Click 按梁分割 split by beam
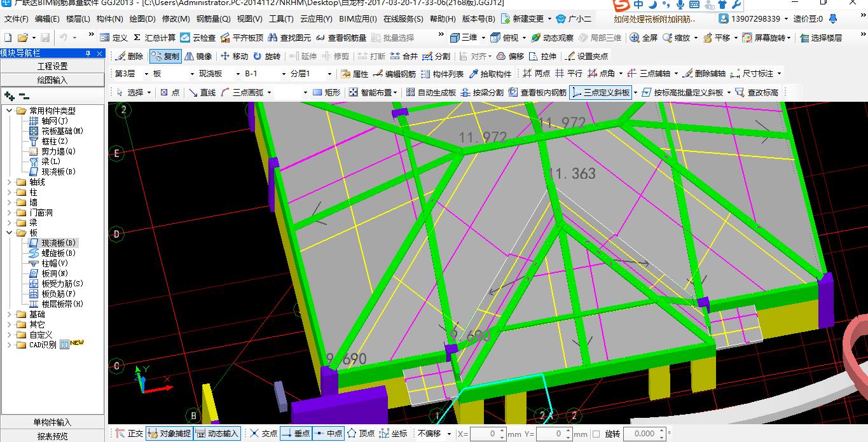Image resolution: width=868 pixels, height=442 pixels. (x=482, y=92)
